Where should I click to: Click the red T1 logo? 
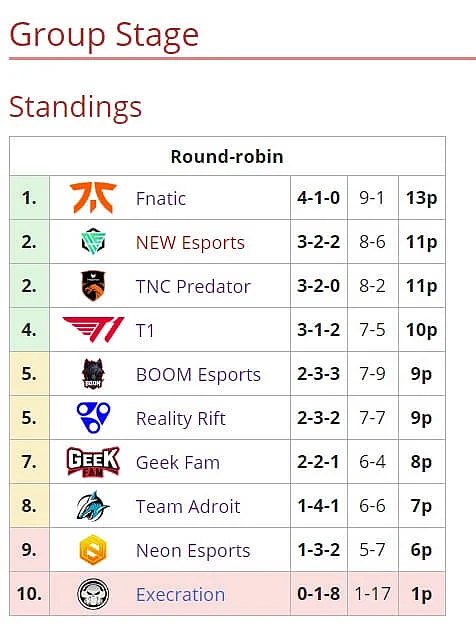[x=93, y=329]
